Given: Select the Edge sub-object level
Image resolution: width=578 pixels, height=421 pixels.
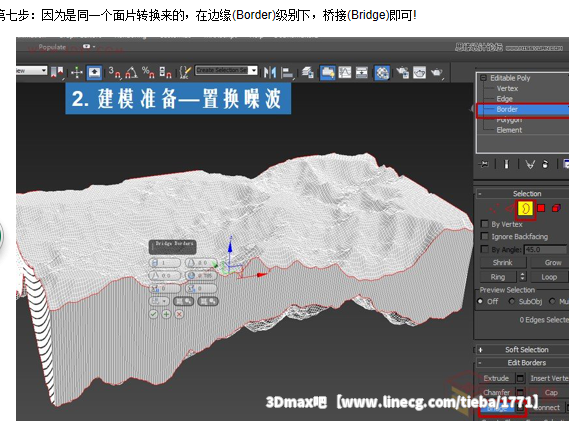Looking at the screenshot, I should (x=504, y=99).
